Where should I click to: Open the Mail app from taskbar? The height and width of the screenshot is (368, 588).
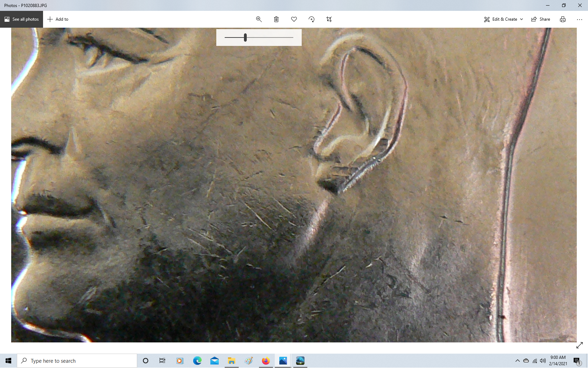(215, 361)
